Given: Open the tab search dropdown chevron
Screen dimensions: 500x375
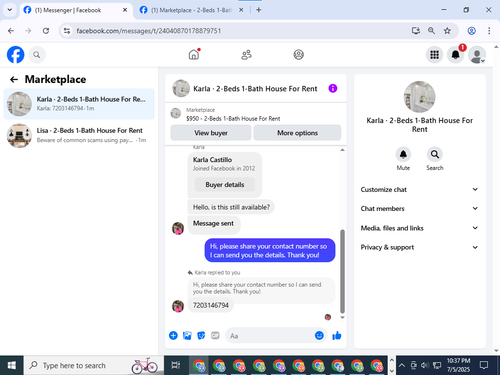Looking at the screenshot, I should pos(10,10).
